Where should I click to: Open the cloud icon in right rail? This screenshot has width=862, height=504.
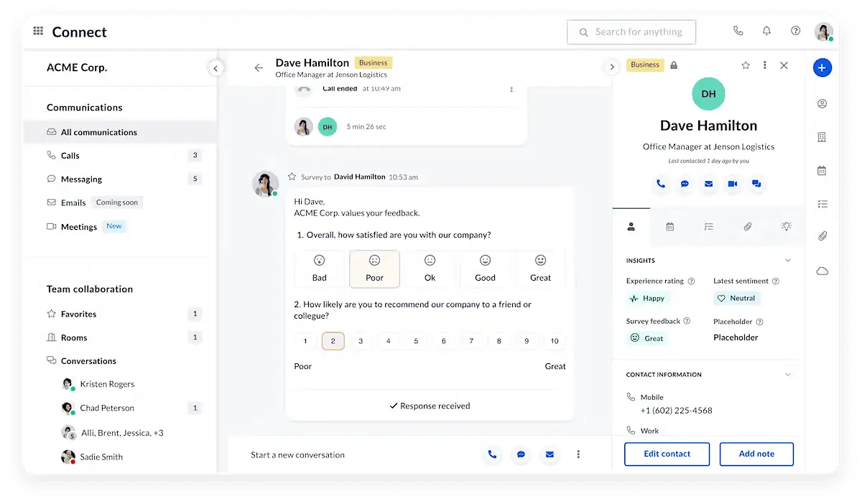(822, 271)
